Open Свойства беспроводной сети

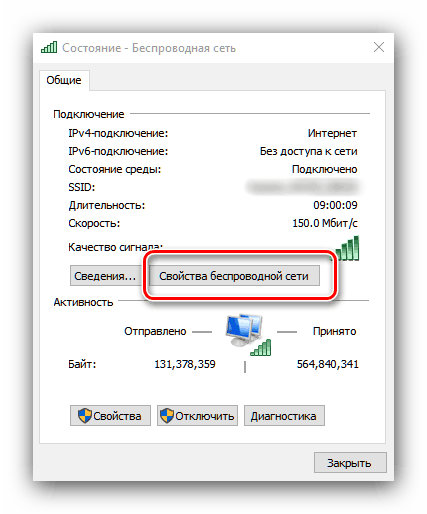coord(234,276)
